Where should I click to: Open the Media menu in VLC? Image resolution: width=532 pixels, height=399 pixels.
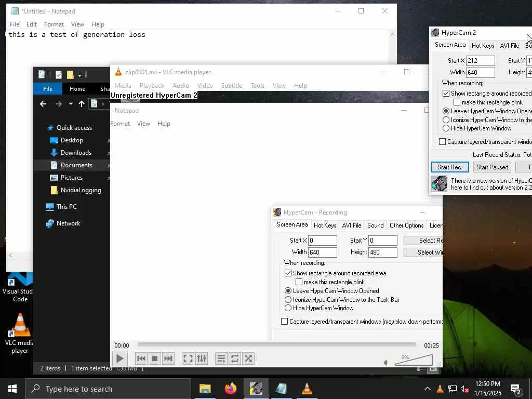123,86
